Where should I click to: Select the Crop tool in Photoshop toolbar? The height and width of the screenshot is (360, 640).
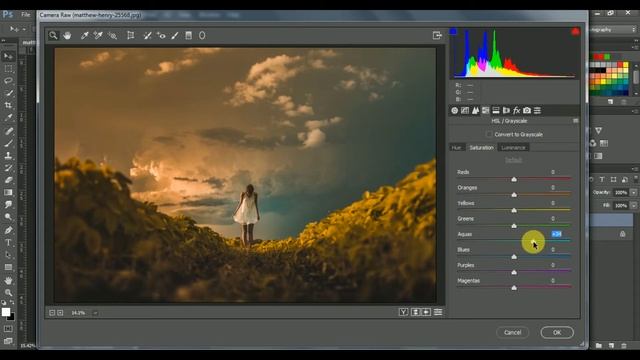8,105
